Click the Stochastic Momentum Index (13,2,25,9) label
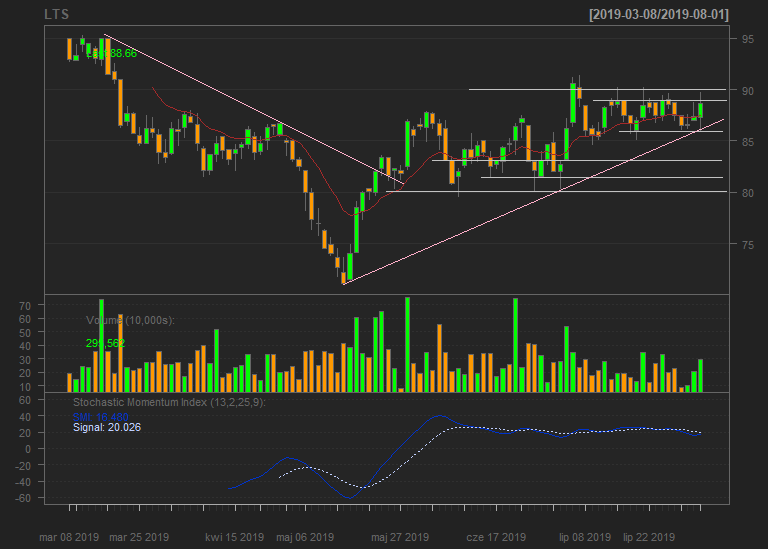Screen dimensions: 768x549 (x=169, y=403)
